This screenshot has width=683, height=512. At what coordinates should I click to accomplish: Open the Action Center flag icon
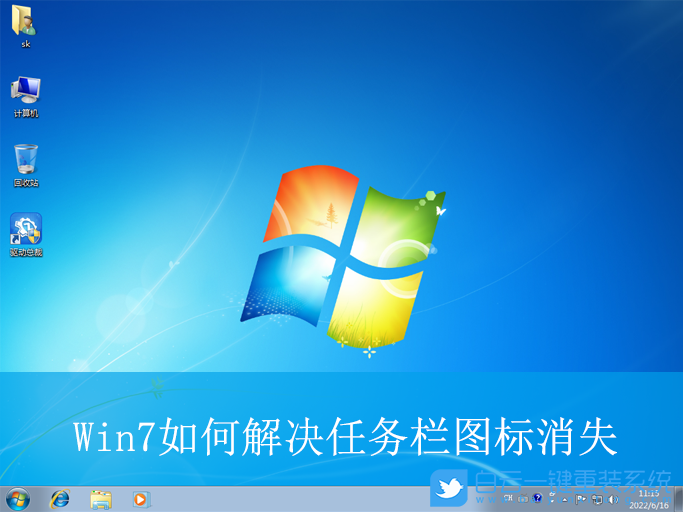(x=581, y=499)
